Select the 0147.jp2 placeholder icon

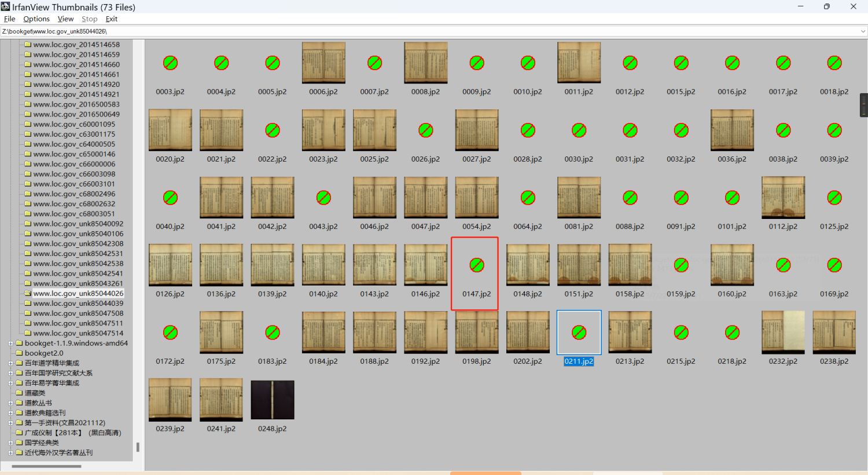(x=476, y=265)
